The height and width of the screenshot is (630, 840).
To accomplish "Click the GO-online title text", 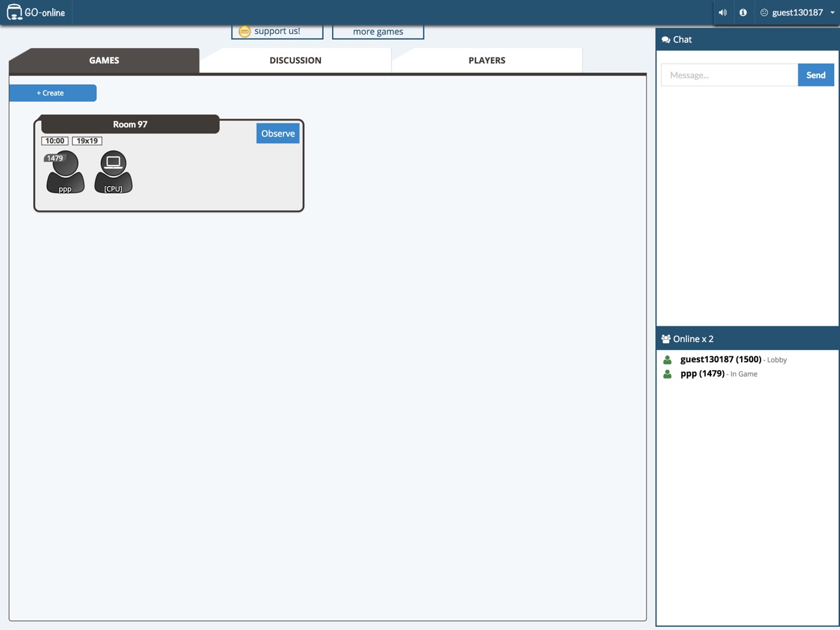I will 45,12.
